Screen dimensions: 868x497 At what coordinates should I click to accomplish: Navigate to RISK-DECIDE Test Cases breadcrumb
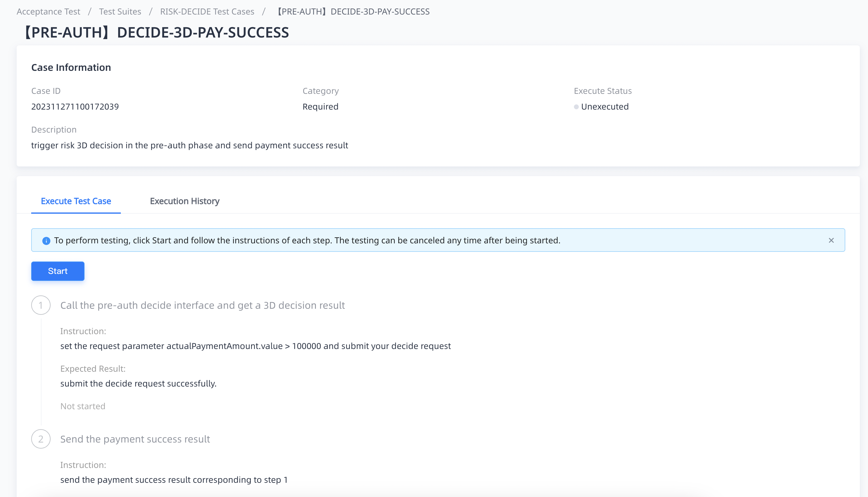click(x=207, y=12)
